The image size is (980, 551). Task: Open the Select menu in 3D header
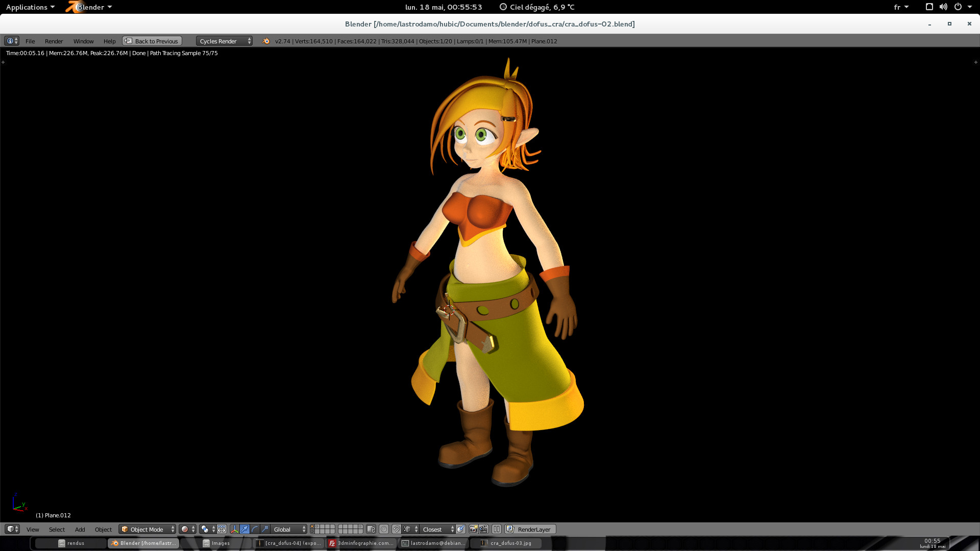pos(57,529)
